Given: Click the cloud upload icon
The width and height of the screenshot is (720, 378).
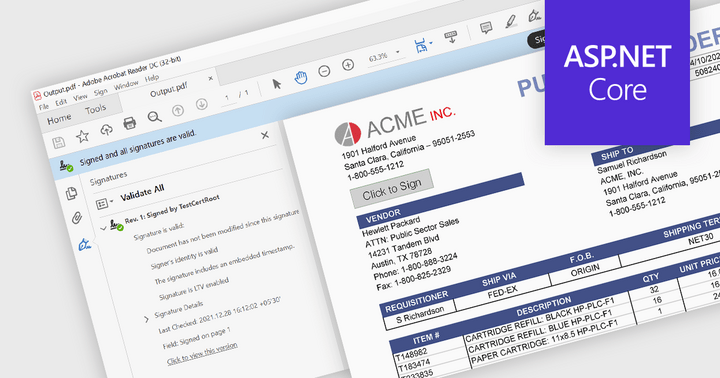Looking at the screenshot, I should click(107, 130).
